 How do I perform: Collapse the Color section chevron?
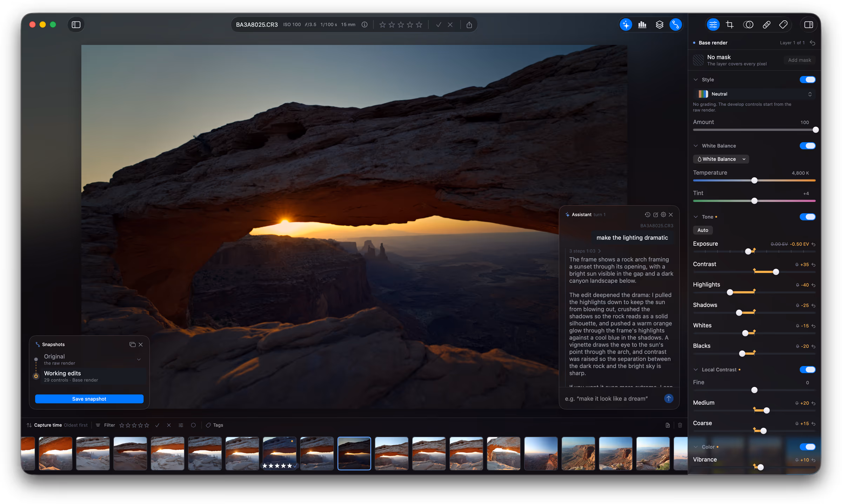coord(696,447)
